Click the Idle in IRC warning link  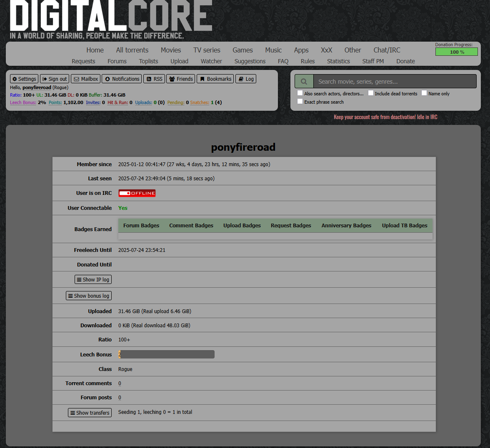(385, 117)
